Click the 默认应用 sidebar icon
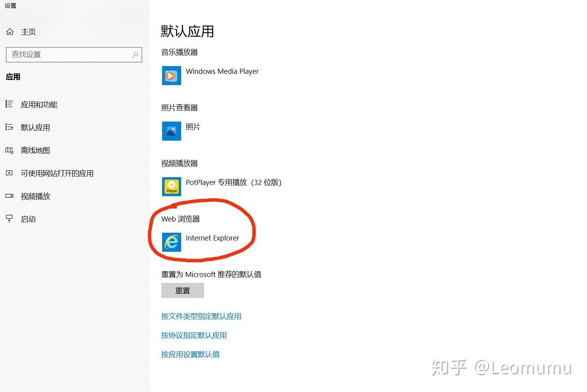The image size is (587, 392). pyautogui.click(x=9, y=127)
